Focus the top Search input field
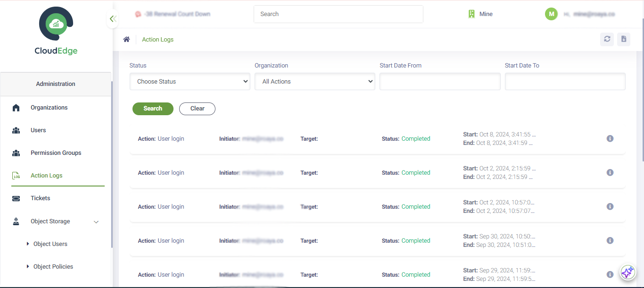 (x=339, y=14)
